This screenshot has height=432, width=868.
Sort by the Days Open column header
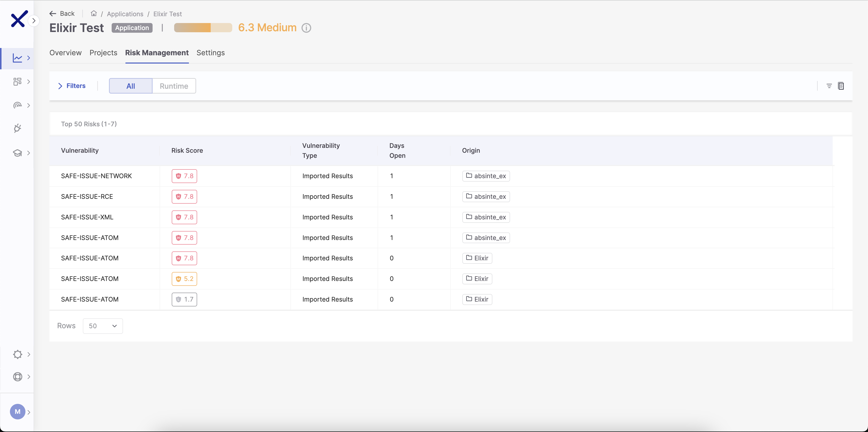pos(397,150)
